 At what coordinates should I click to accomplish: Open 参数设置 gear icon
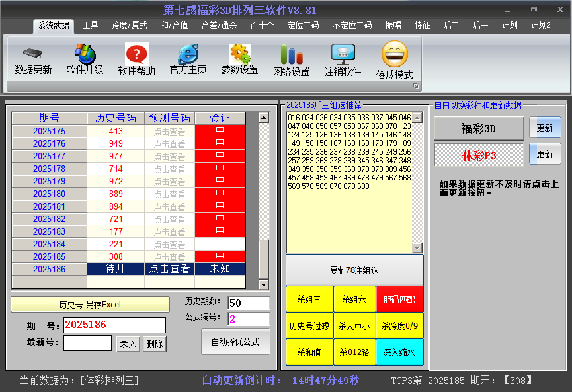(x=239, y=60)
